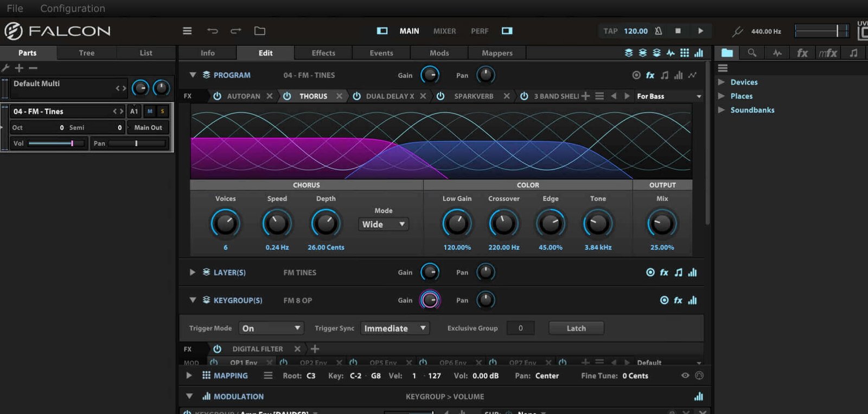The image size is (868, 414).
Task: Open the fx browser icon in sidebar
Action: click(x=802, y=53)
